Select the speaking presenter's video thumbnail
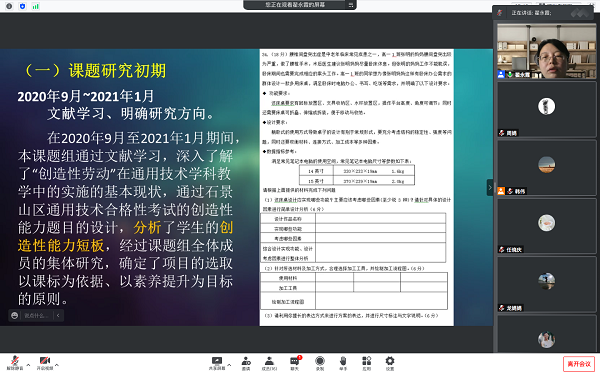 click(x=546, y=51)
